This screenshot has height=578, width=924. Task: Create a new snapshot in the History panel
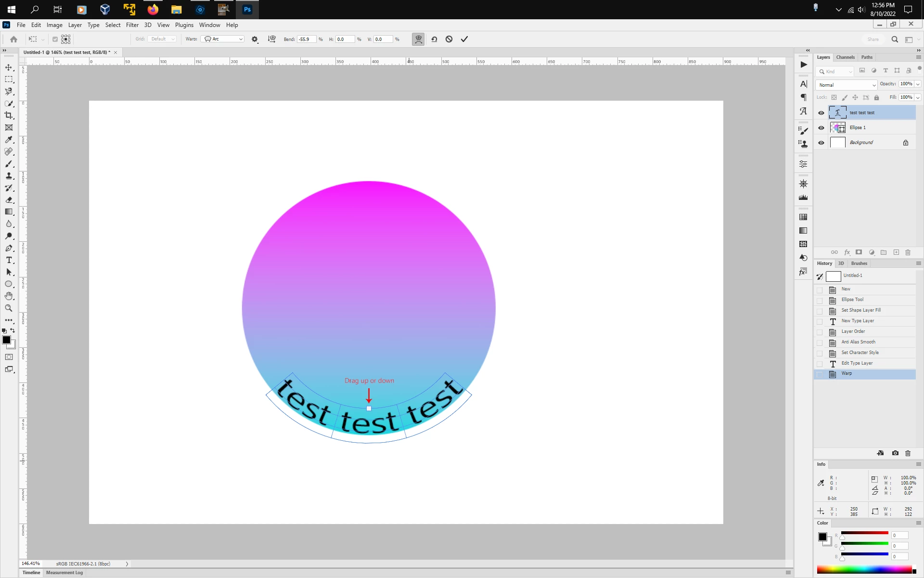pyautogui.click(x=895, y=453)
